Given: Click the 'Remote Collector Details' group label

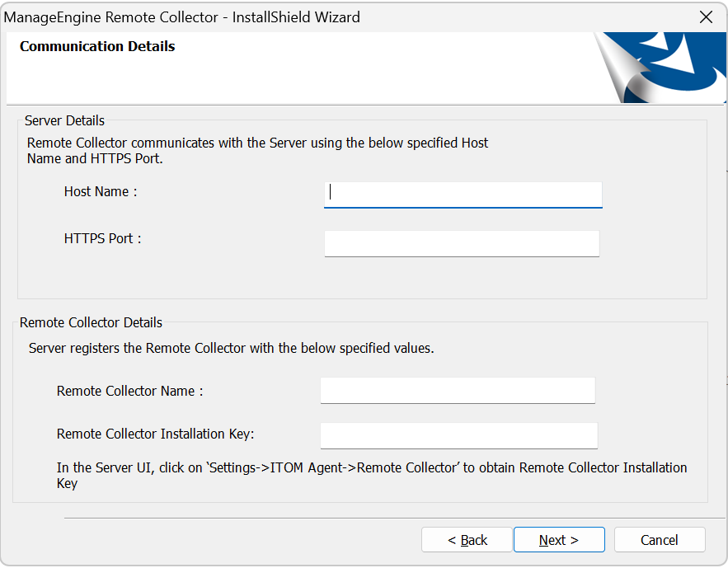Looking at the screenshot, I should click(x=91, y=322).
